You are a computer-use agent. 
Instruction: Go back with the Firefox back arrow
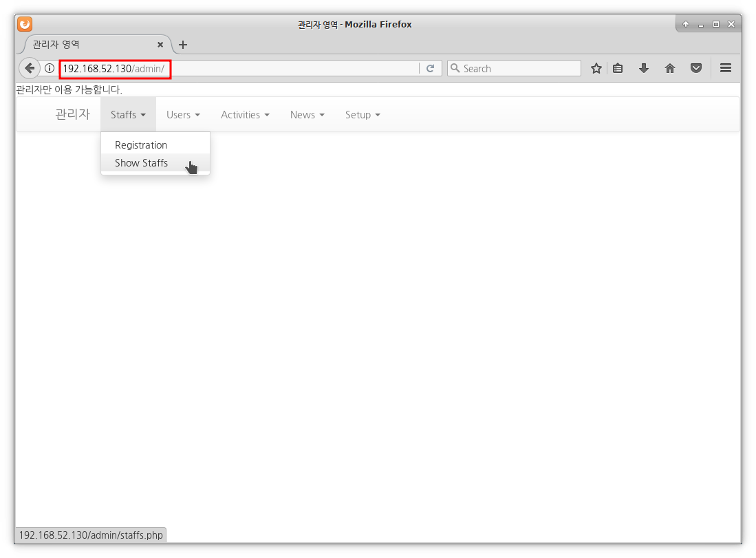tap(30, 68)
